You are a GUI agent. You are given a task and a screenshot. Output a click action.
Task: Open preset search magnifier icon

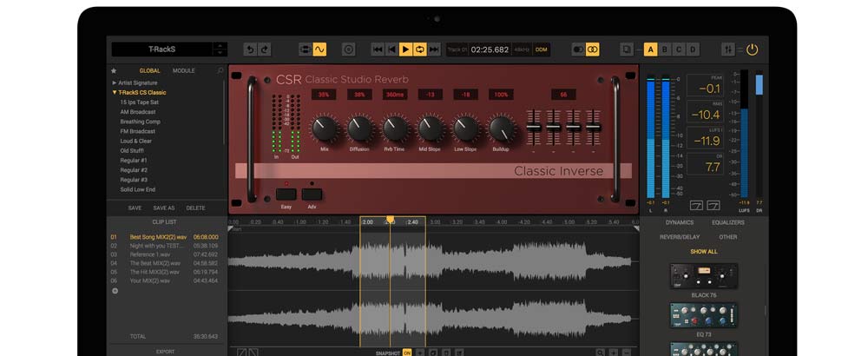point(220,71)
